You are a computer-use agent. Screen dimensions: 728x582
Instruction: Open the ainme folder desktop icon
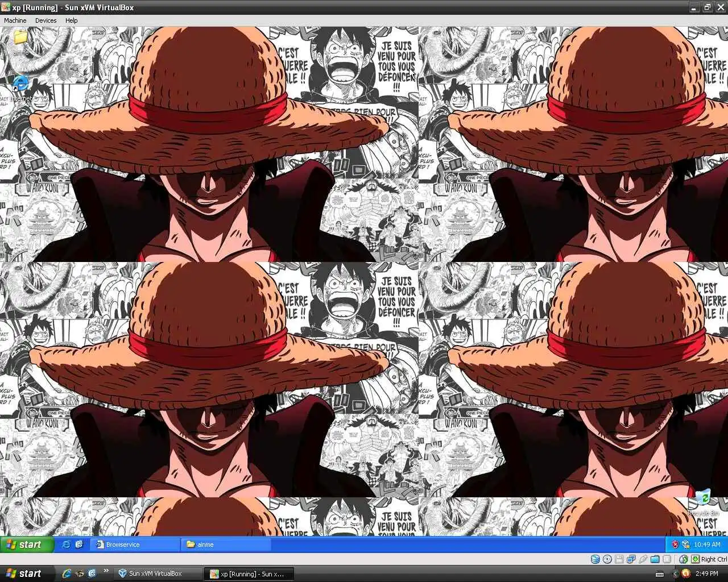pyautogui.click(x=20, y=42)
